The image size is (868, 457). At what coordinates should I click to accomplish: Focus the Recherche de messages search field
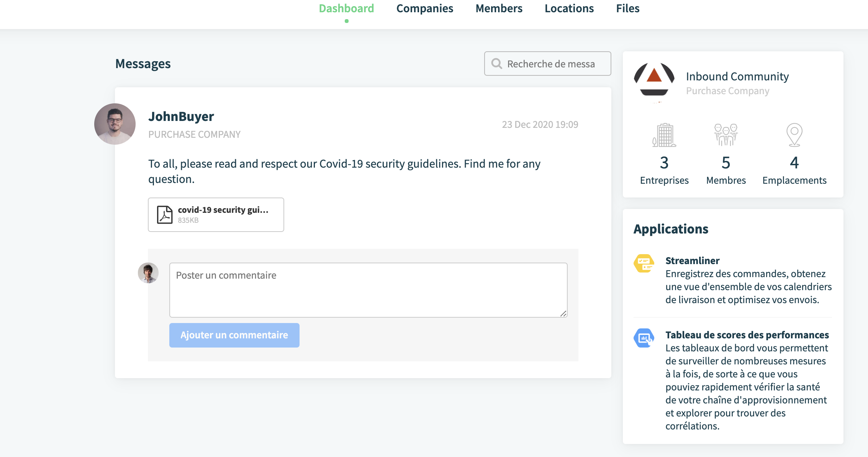pyautogui.click(x=548, y=64)
